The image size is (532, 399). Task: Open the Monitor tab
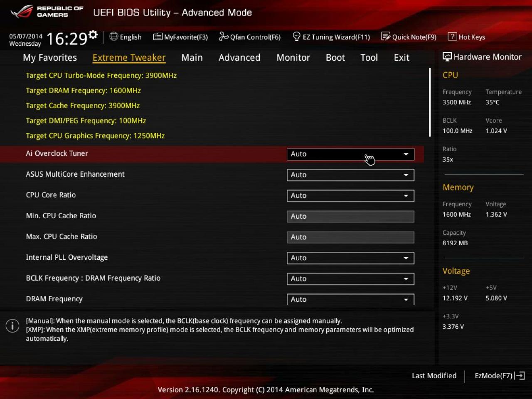click(293, 58)
